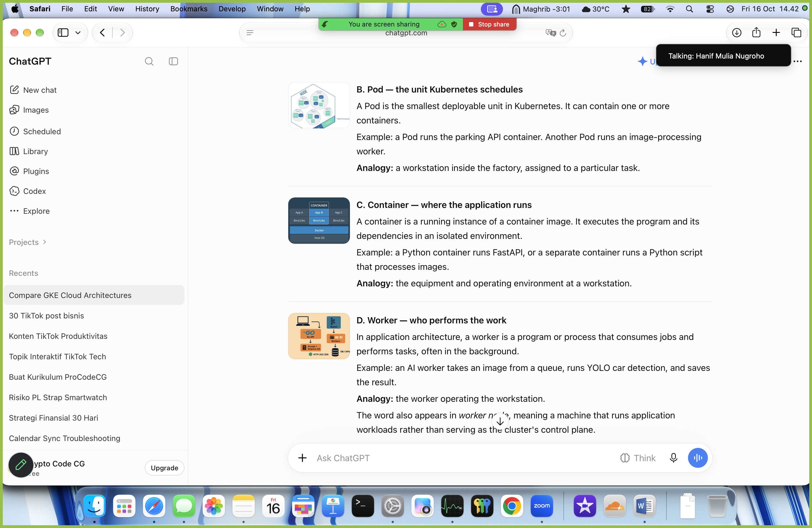Collapse the ChatGPT sidebar panel
Screen dimensions: 812x528
(x=173, y=61)
